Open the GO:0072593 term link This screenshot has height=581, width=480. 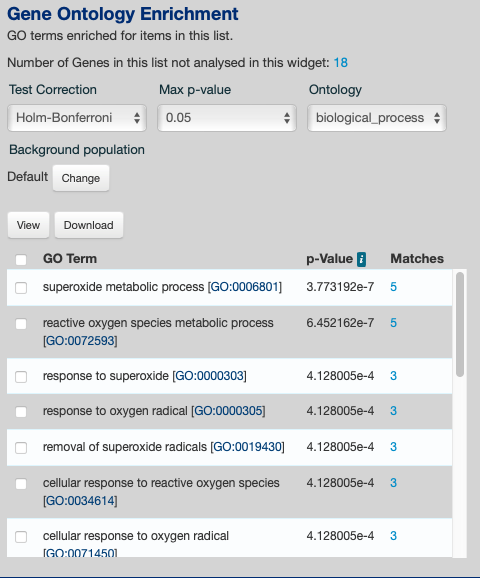point(80,341)
